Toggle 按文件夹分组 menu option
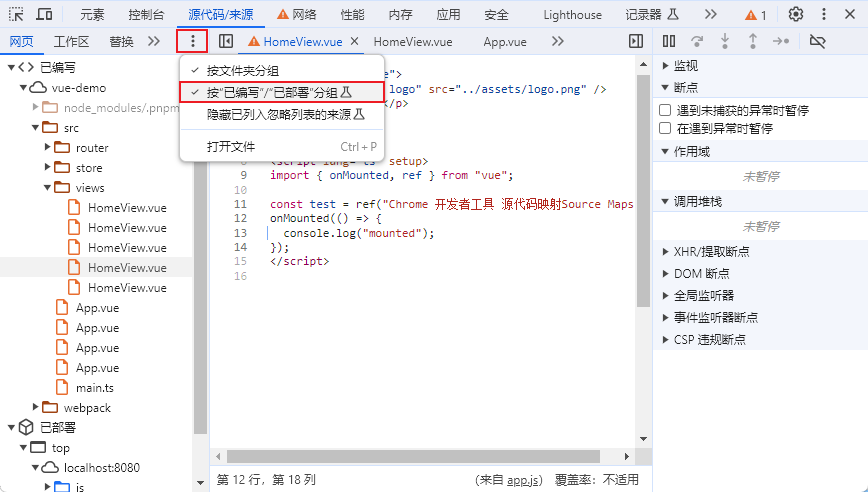This screenshot has height=492, width=868. [282, 71]
